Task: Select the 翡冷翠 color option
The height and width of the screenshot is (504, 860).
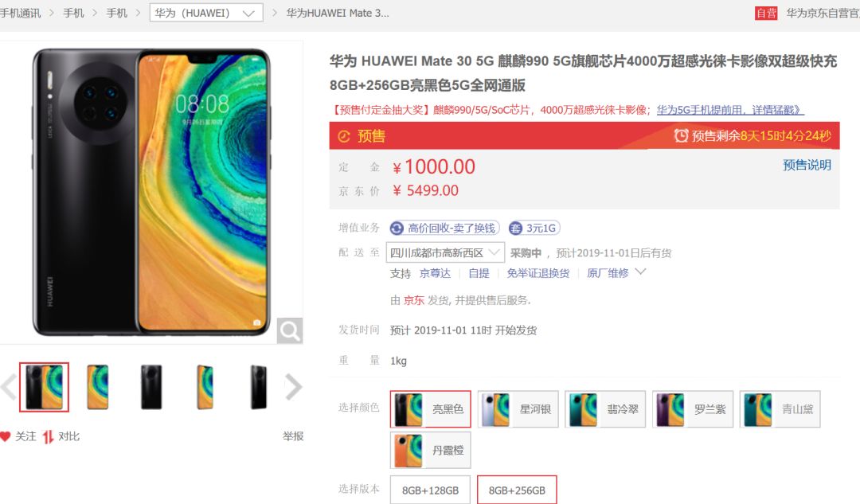Action: [x=605, y=409]
